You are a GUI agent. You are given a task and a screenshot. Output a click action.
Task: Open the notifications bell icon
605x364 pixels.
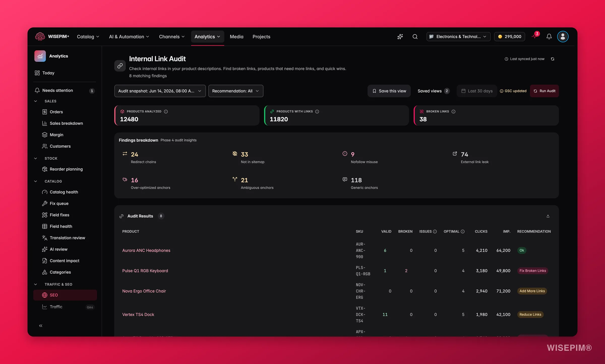[549, 37]
